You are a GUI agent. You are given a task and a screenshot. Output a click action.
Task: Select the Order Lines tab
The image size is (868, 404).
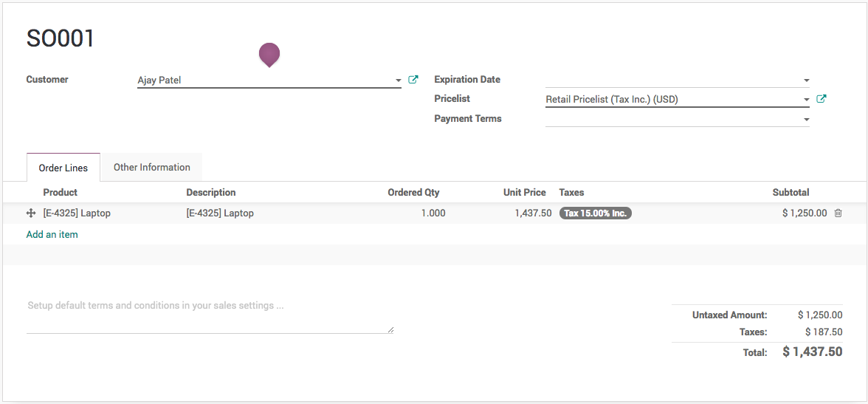pos(63,168)
